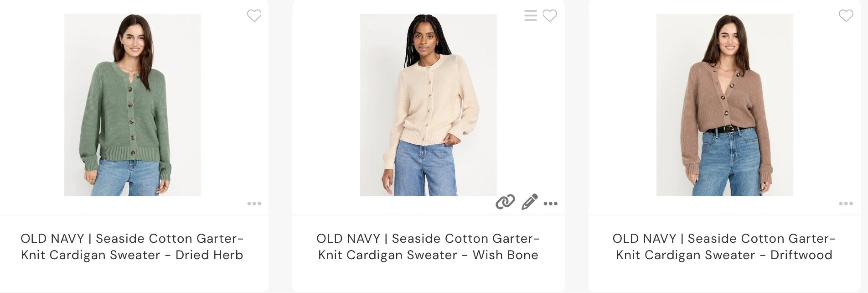Open three-dot options on Driftwood card

click(x=846, y=204)
